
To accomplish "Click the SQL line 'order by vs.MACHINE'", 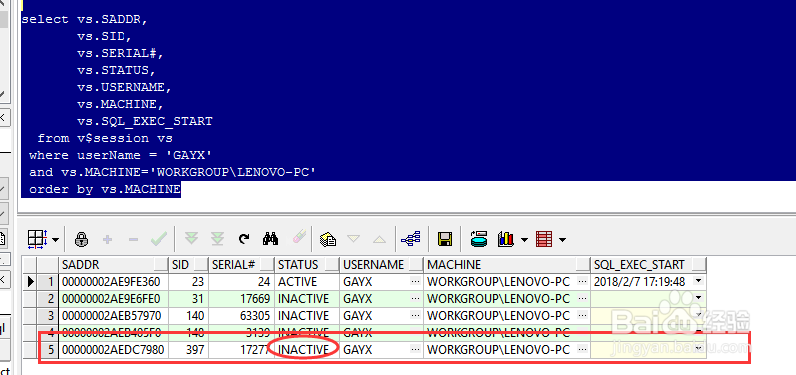I will coord(105,189).
